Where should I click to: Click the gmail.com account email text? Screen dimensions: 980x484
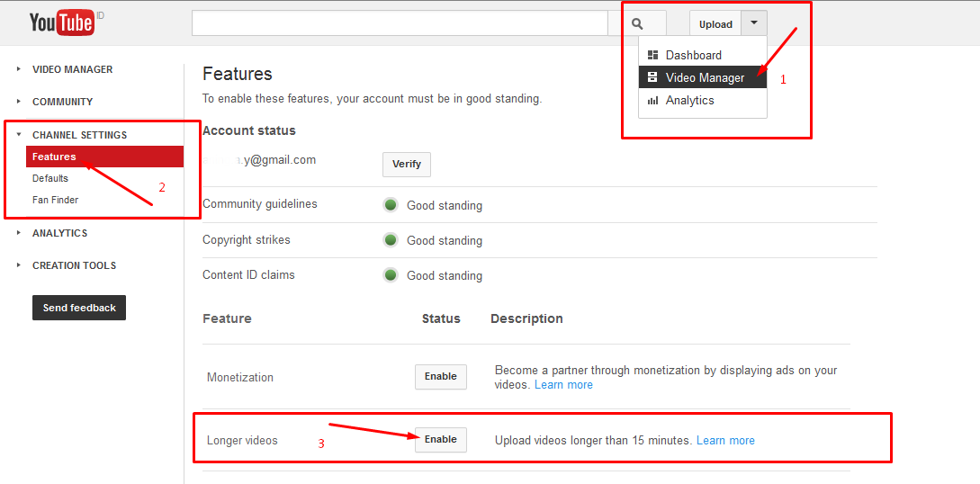tap(259, 160)
